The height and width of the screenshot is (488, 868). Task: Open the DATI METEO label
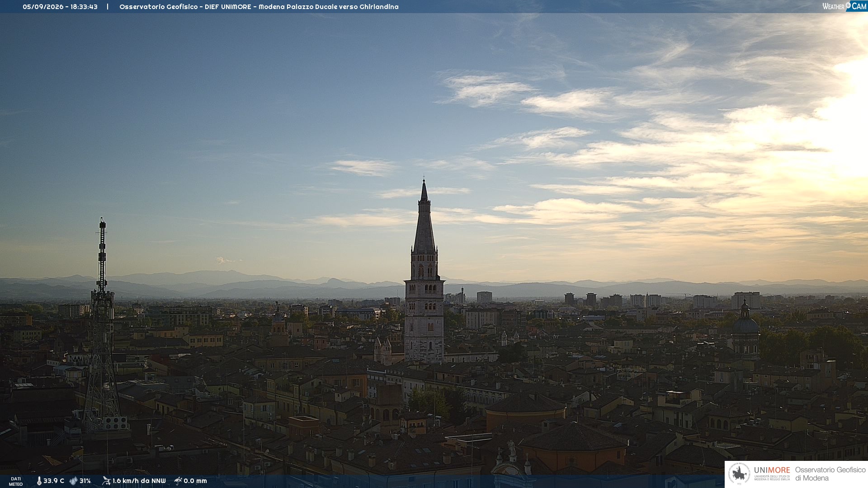point(16,481)
